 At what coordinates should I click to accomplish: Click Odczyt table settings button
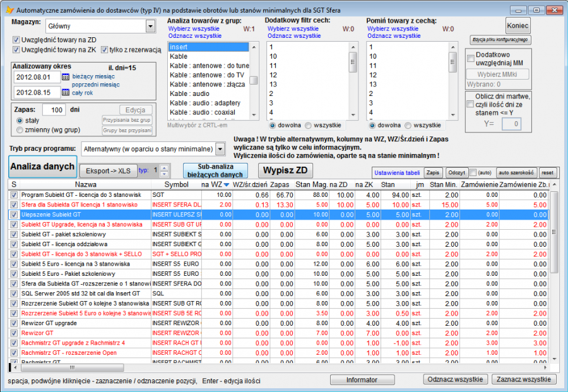tap(456, 173)
